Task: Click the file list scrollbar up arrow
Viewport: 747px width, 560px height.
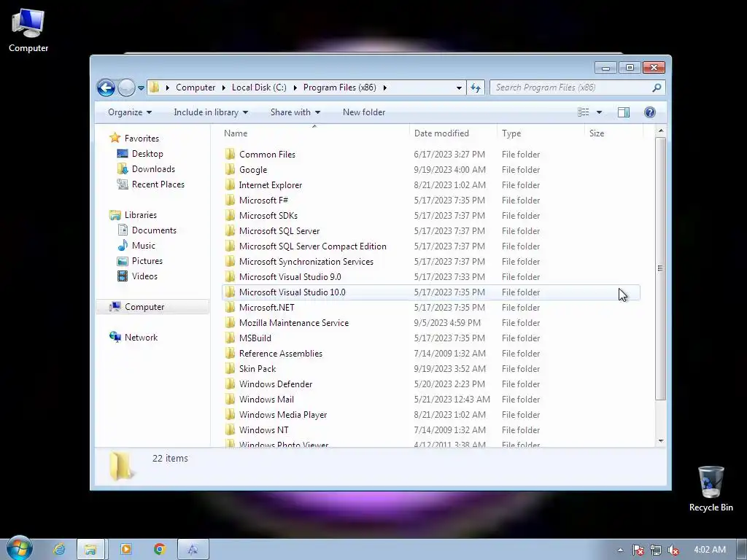Action: click(x=660, y=131)
